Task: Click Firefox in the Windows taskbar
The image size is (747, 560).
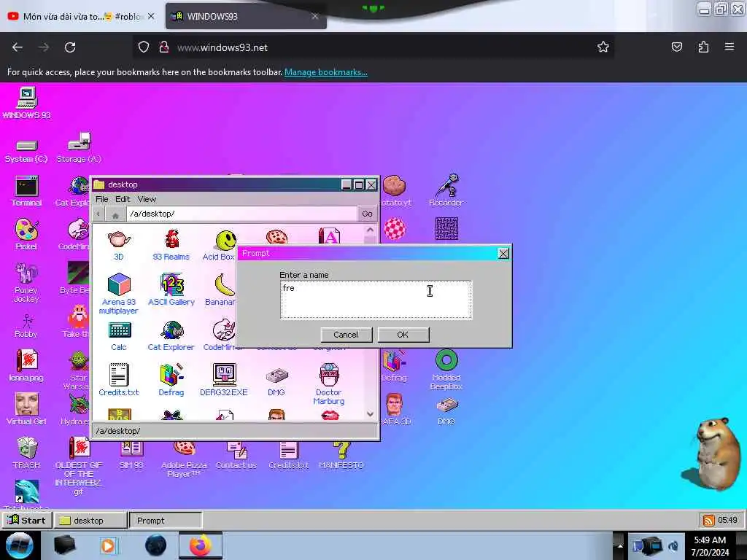Action: 201,545
